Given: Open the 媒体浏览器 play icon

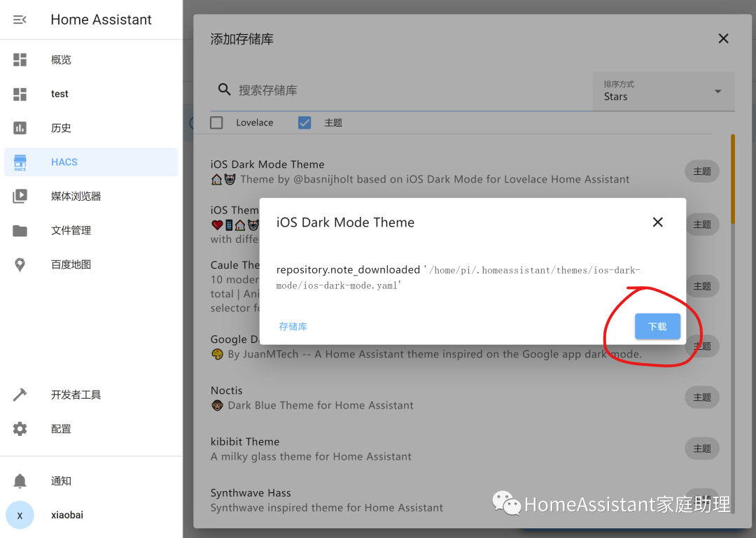Looking at the screenshot, I should tap(20, 196).
